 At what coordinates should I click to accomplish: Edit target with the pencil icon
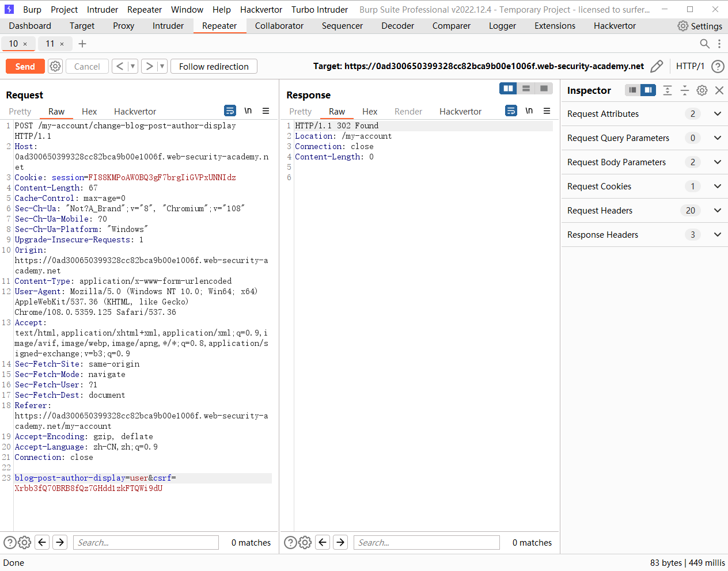(657, 66)
